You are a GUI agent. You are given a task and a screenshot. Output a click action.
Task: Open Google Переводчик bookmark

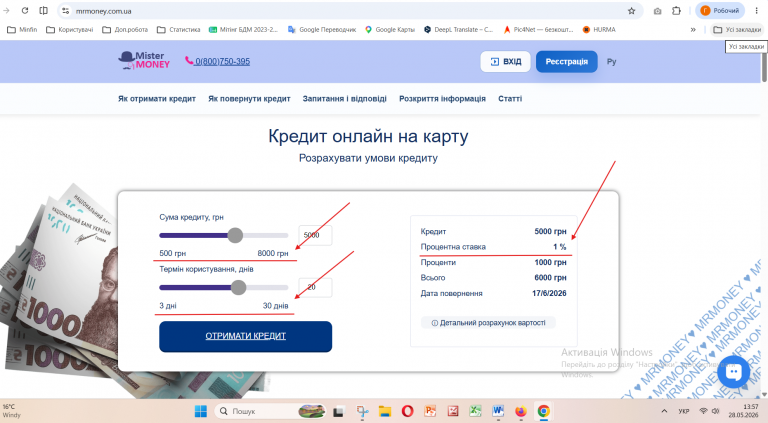(x=322, y=29)
